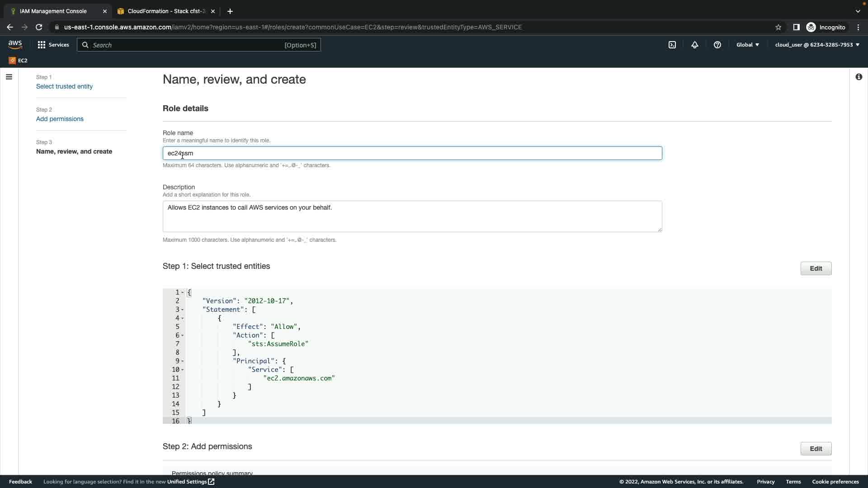Click the Description text area
Screen dimensions: 868x488
[x=412, y=216]
